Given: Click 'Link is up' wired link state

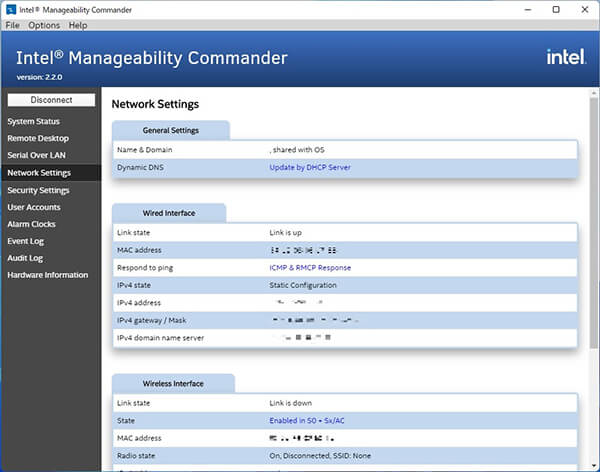Looking at the screenshot, I should (x=285, y=232).
